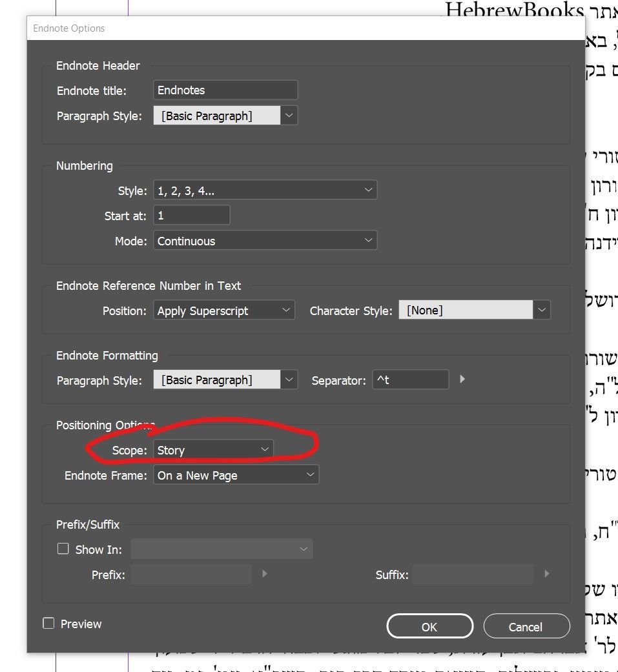Focus the Start at number field
This screenshot has height=672, width=618.
coord(191,216)
